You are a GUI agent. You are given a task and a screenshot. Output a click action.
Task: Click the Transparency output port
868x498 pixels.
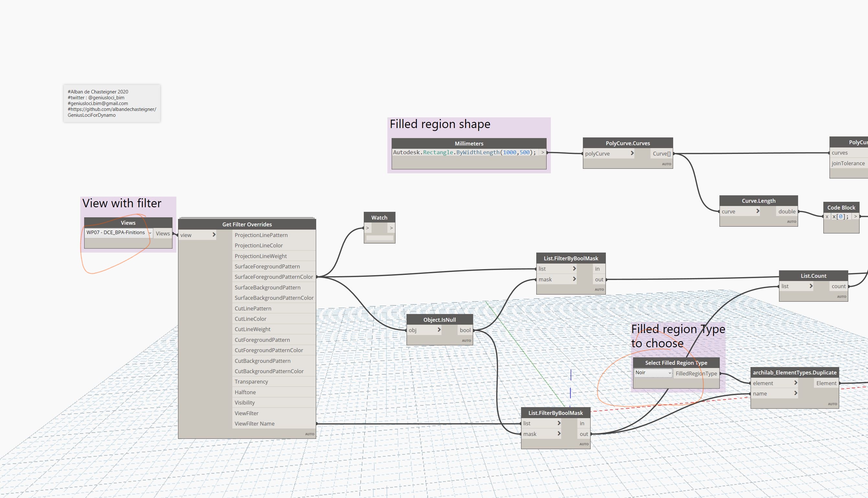(251, 381)
